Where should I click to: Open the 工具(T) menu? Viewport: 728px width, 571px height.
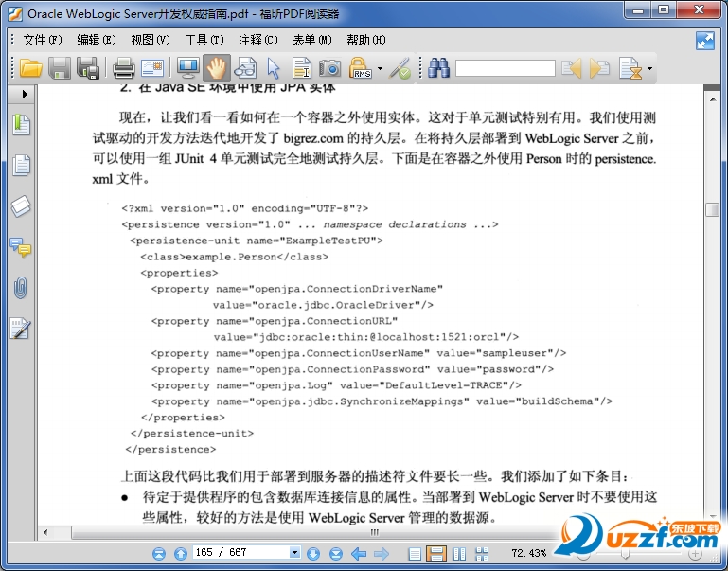pos(204,40)
